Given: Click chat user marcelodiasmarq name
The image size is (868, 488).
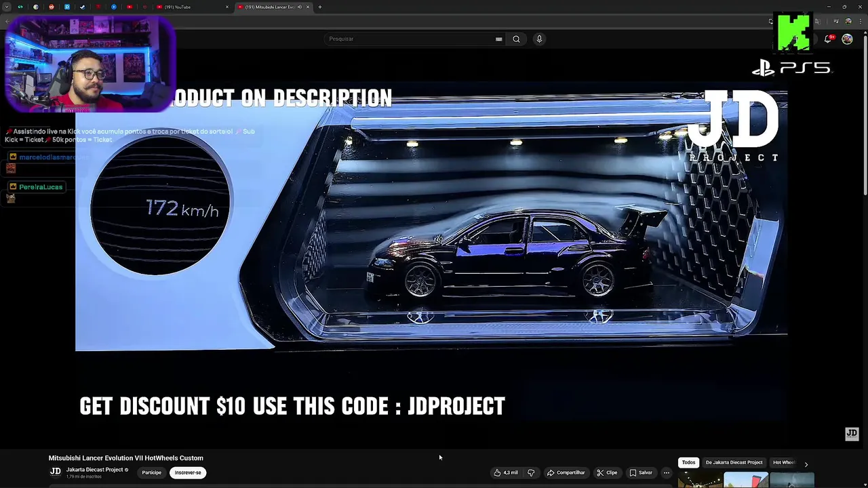Looking at the screenshot, I should [53, 157].
